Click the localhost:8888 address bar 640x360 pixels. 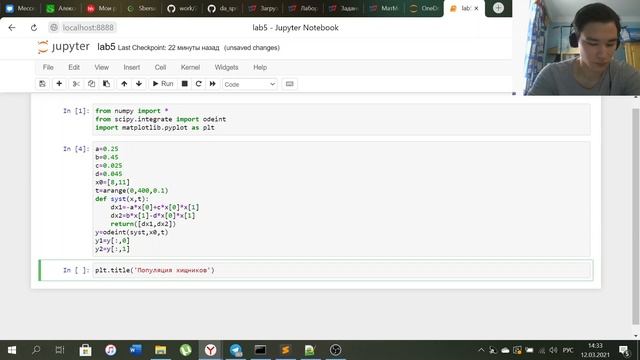pos(83,27)
